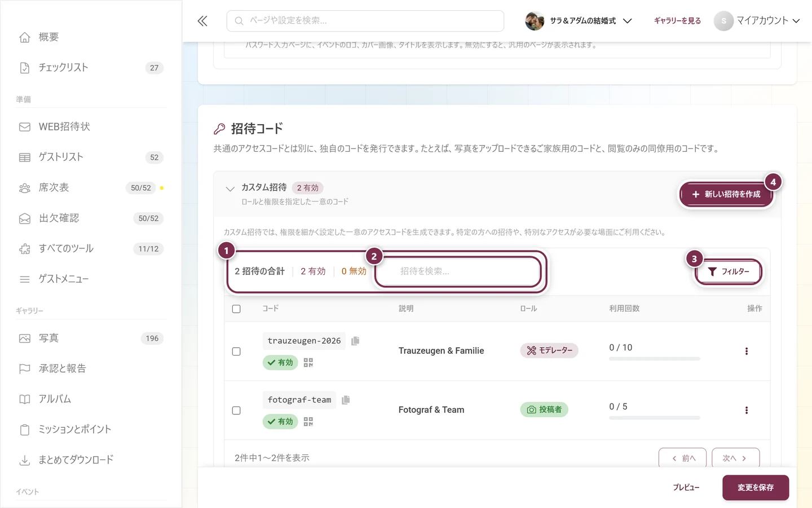Click 新しい招待を作成 button
This screenshot has width=812, height=508.
tap(726, 194)
